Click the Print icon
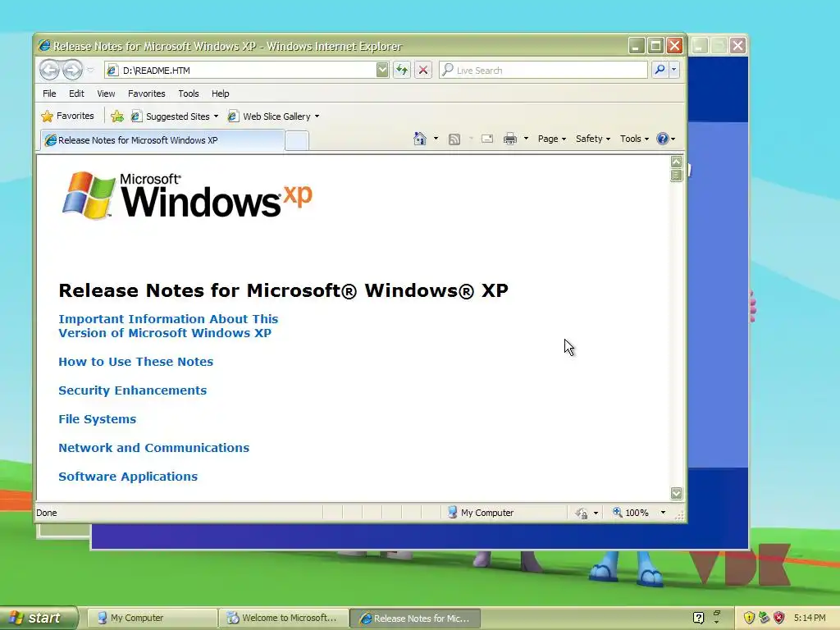The height and width of the screenshot is (630, 840). (x=510, y=139)
